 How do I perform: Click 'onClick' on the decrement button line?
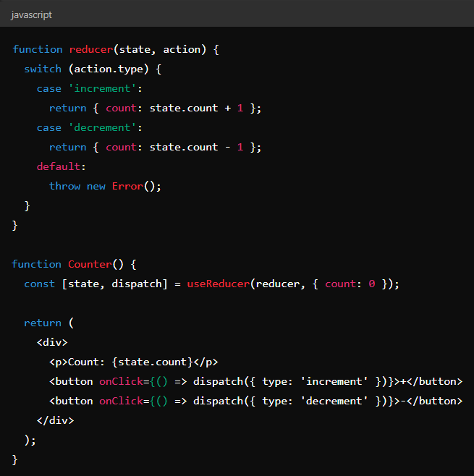pyautogui.click(x=121, y=401)
